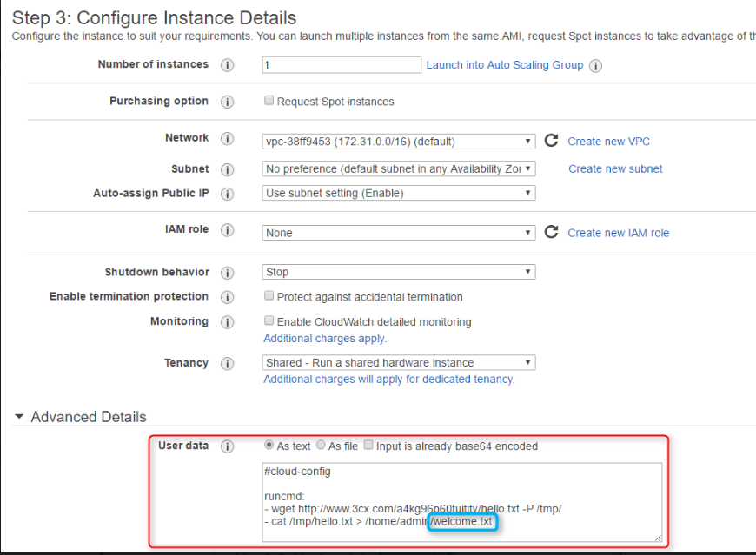Click Launch into Auto Scaling Group link
The height and width of the screenshot is (555, 756).
coord(505,65)
